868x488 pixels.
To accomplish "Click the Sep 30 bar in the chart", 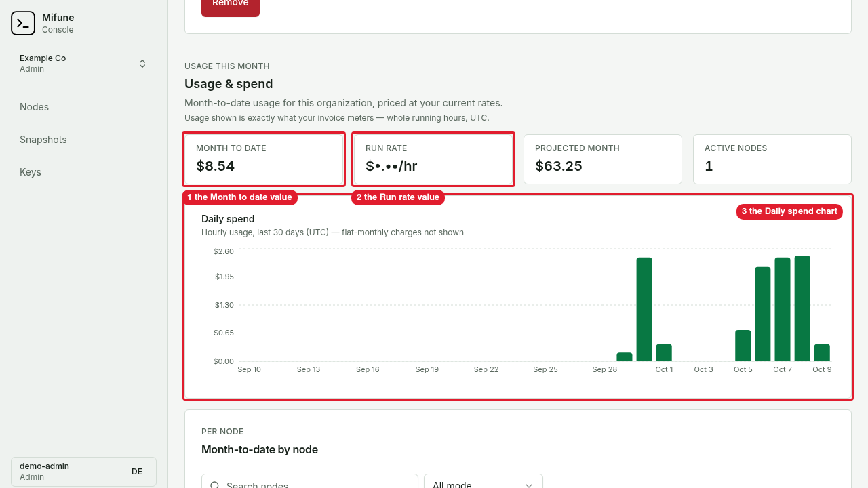I will [x=644, y=309].
